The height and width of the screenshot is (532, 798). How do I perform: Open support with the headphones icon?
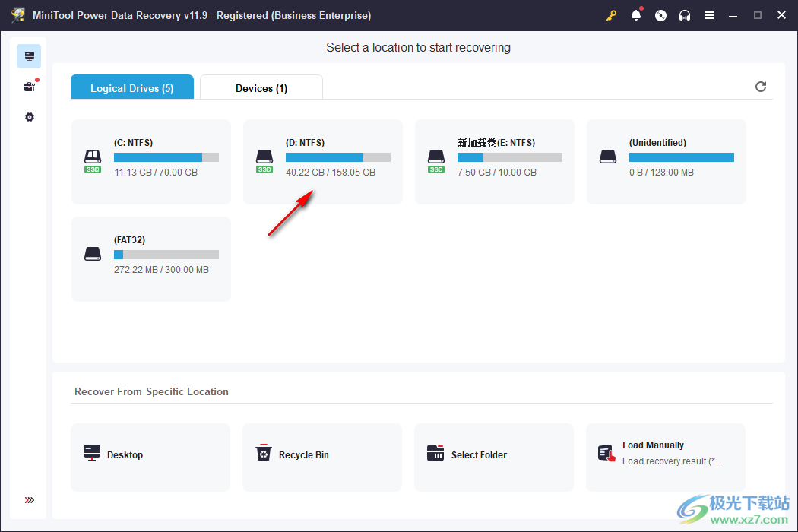tap(685, 14)
